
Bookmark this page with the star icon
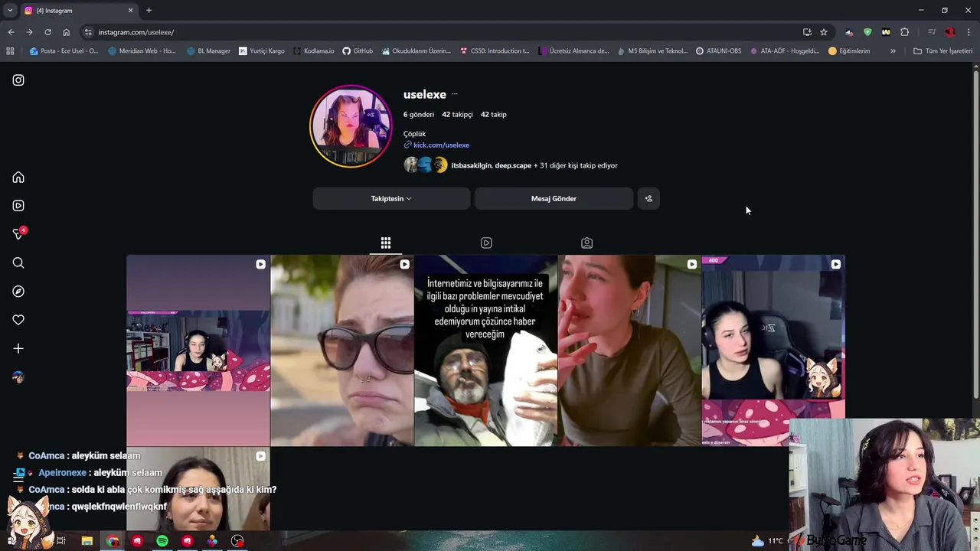click(x=824, y=32)
